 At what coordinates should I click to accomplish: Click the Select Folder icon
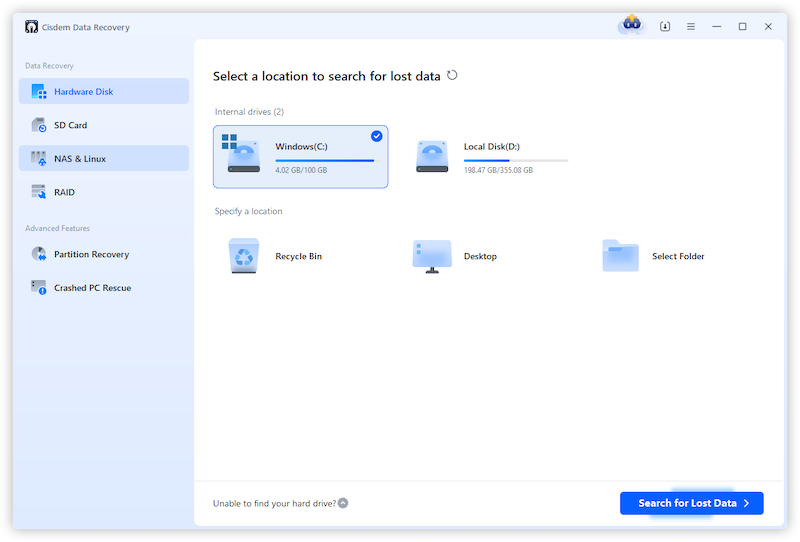tap(620, 255)
